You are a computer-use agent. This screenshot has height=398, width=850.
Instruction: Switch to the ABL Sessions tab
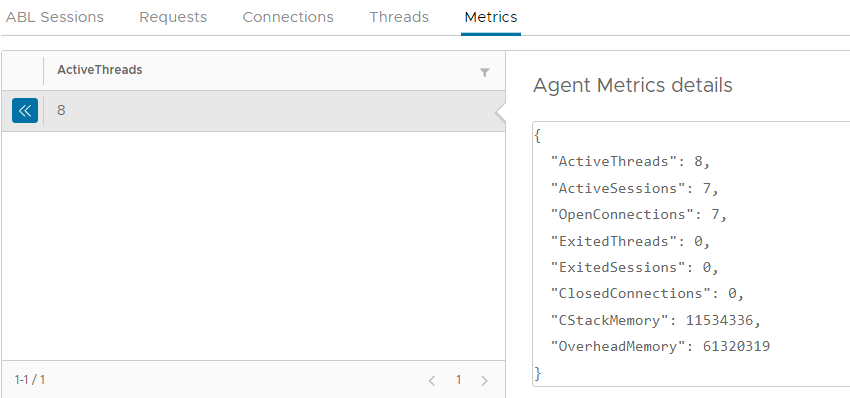click(55, 17)
